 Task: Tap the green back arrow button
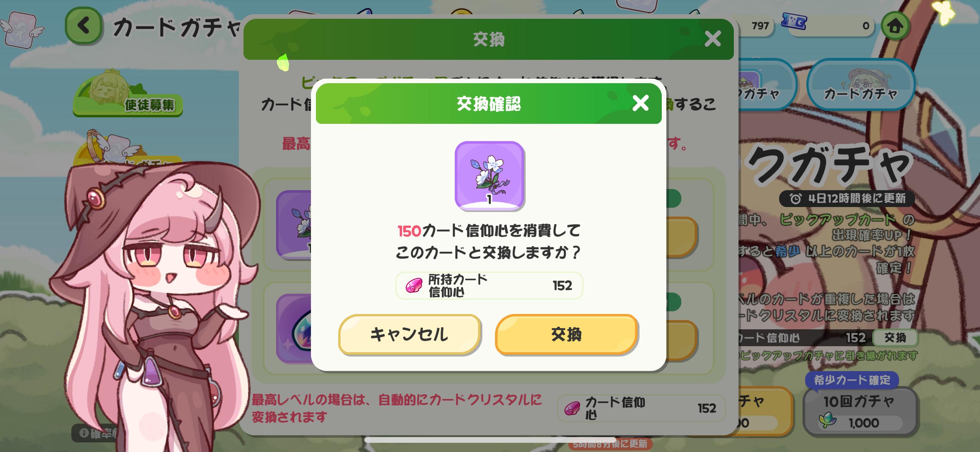pyautogui.click(x=84, y=26)
